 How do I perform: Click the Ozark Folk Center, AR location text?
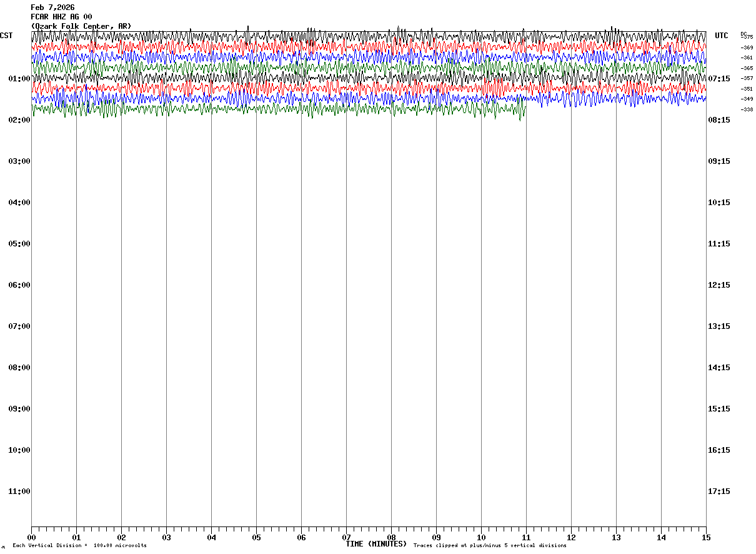pyautogui.click(x=81, y=26)
